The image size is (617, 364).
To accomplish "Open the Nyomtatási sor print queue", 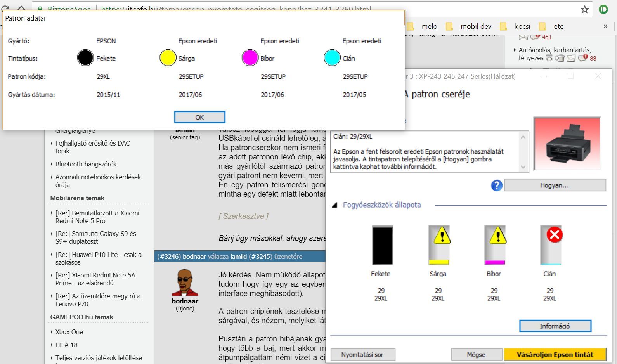I will tap(362, 355).
